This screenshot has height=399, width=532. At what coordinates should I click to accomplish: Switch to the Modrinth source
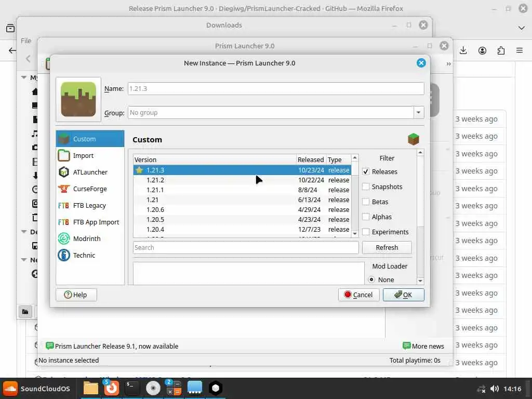[90, 238]
